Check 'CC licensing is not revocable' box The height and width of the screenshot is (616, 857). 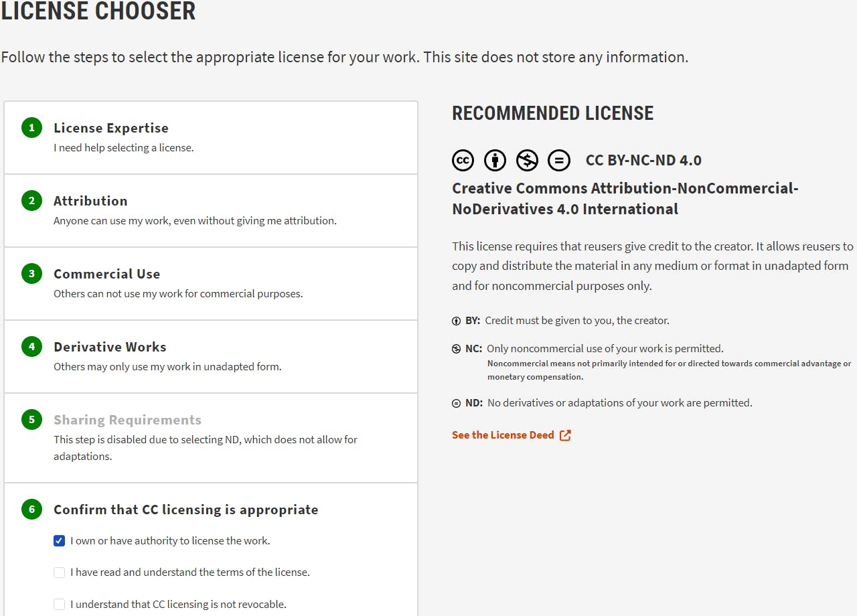(x=60, y=605)
